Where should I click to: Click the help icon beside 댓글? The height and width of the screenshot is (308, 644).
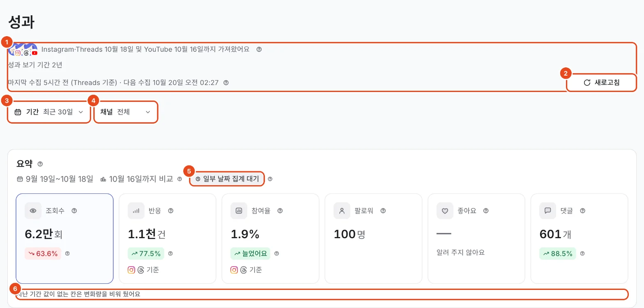[x=582, y=211]
